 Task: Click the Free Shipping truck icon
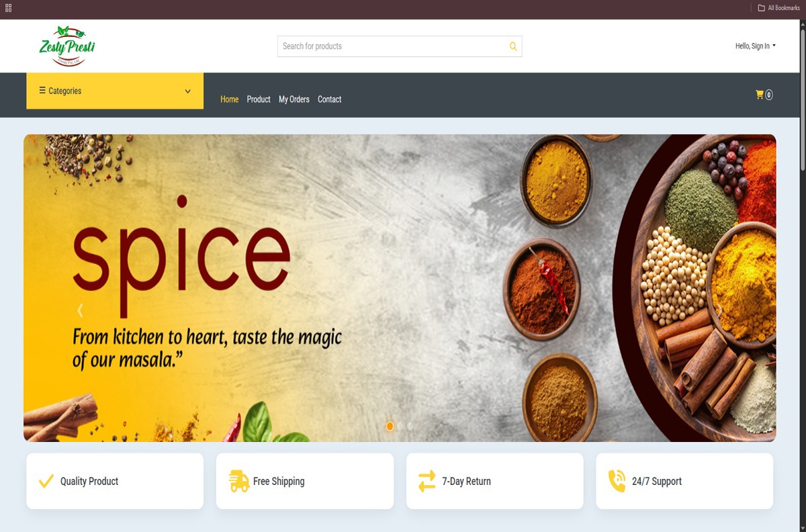coord(238,481)
